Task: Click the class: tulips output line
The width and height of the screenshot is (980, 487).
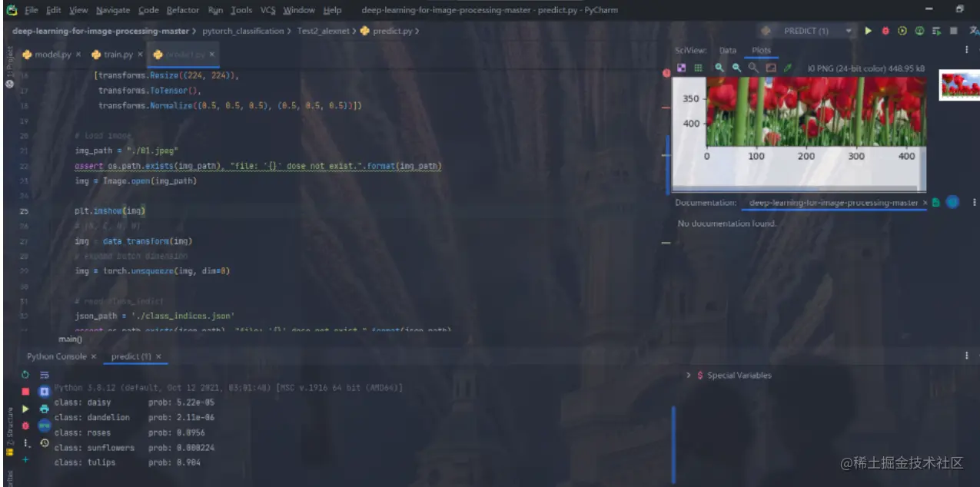Action: 128,462
